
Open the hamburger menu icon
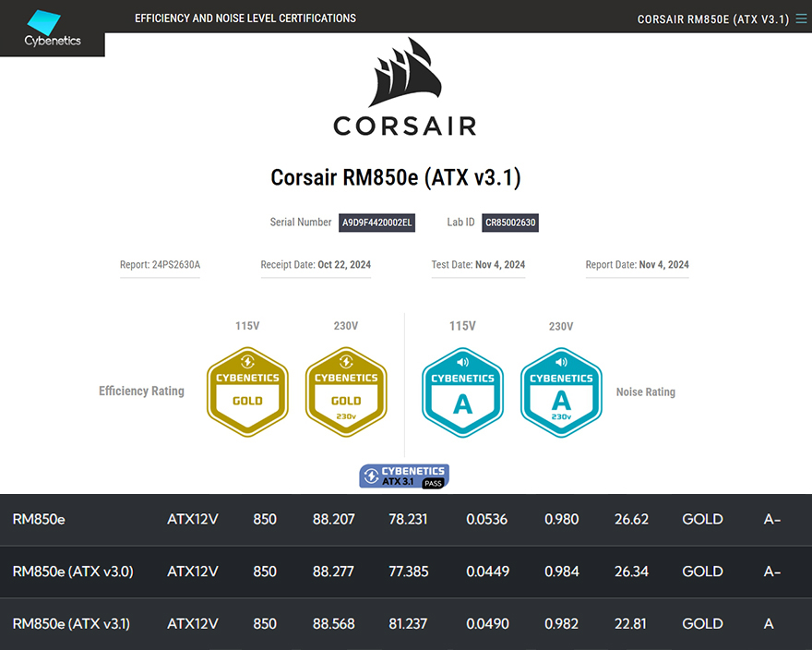pos(801,18)
